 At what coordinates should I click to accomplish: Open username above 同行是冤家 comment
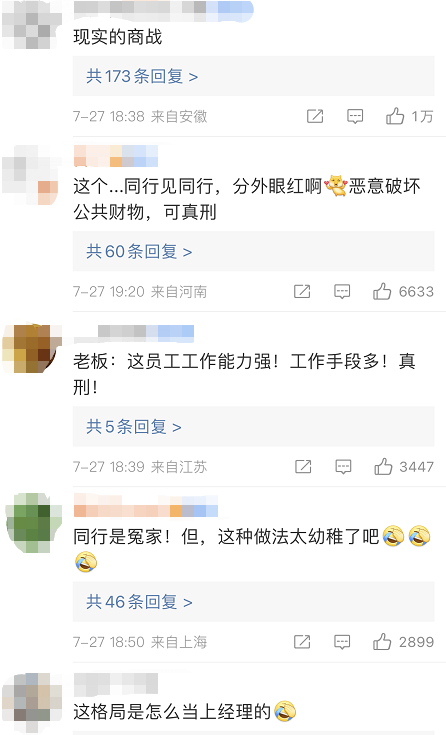(146, 505)
